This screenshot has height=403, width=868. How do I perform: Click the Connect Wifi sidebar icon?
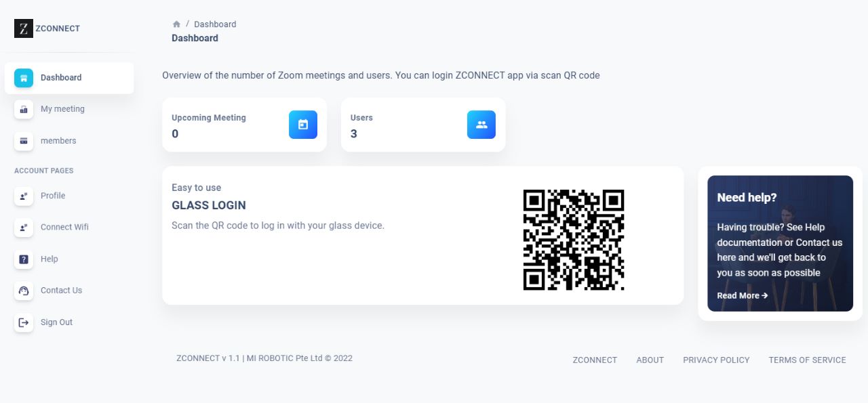(x=24, y=228)
